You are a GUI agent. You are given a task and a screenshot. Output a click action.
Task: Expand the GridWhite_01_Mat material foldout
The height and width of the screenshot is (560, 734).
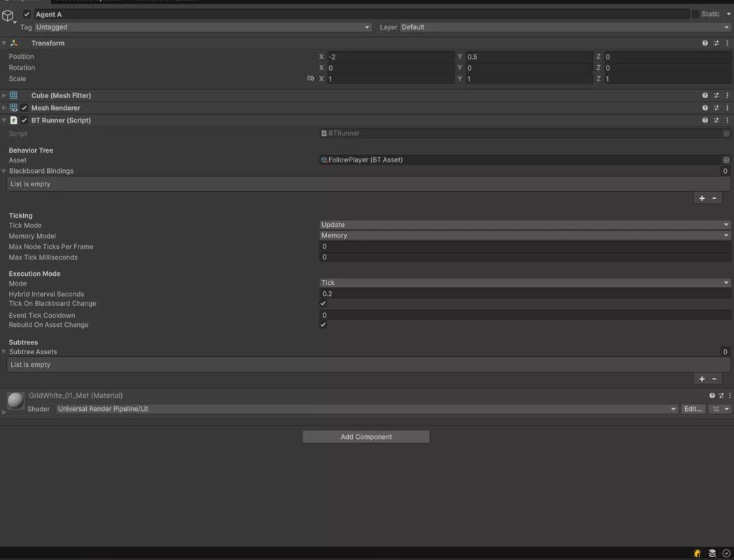(x=4, y=412)
